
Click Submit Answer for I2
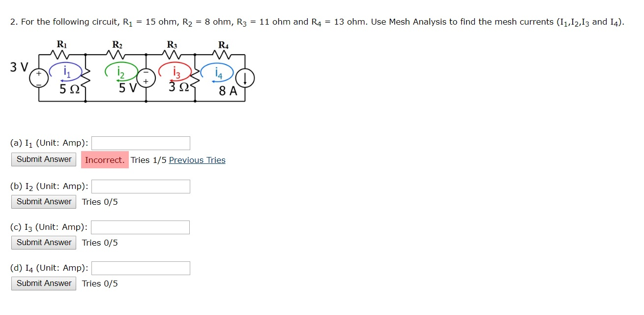43,201
